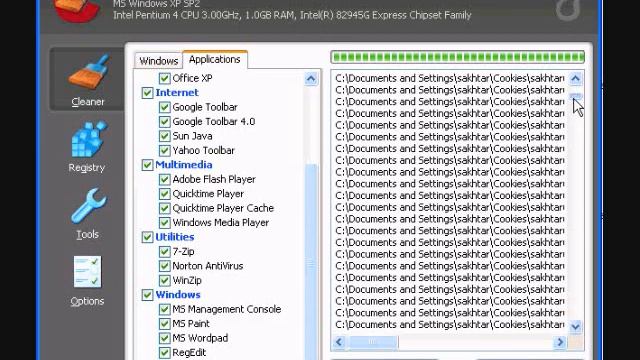
Task: Toggle the Internet category checkbox
Action: (147, 93)
